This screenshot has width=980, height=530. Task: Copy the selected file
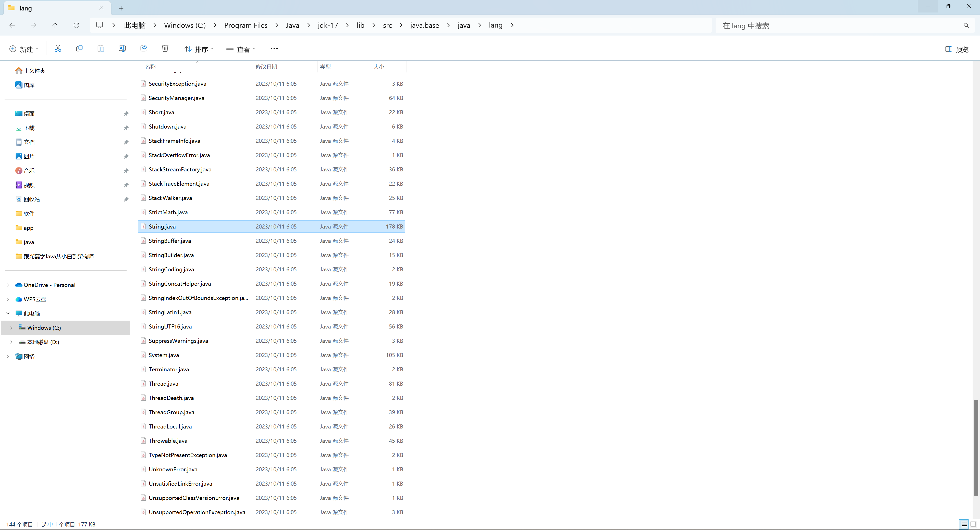pyautogui.click(x=79, y=48)
